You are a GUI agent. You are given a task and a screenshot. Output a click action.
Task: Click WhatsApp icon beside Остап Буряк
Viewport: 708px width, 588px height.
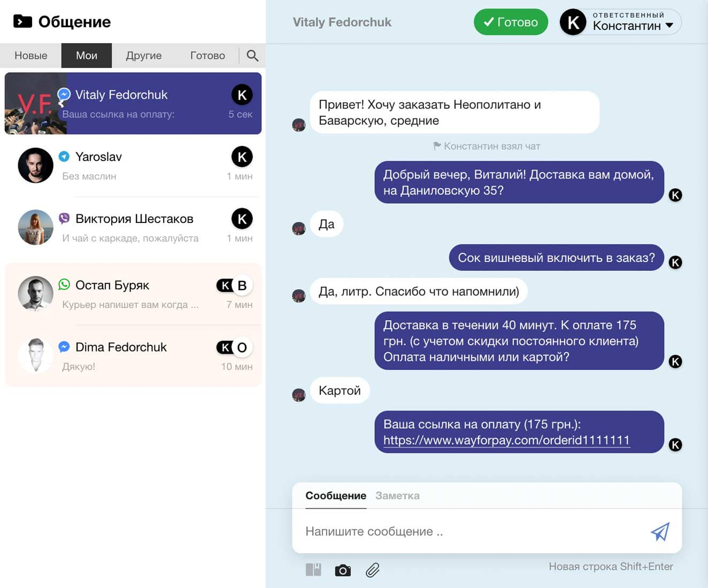click(64, 284)
